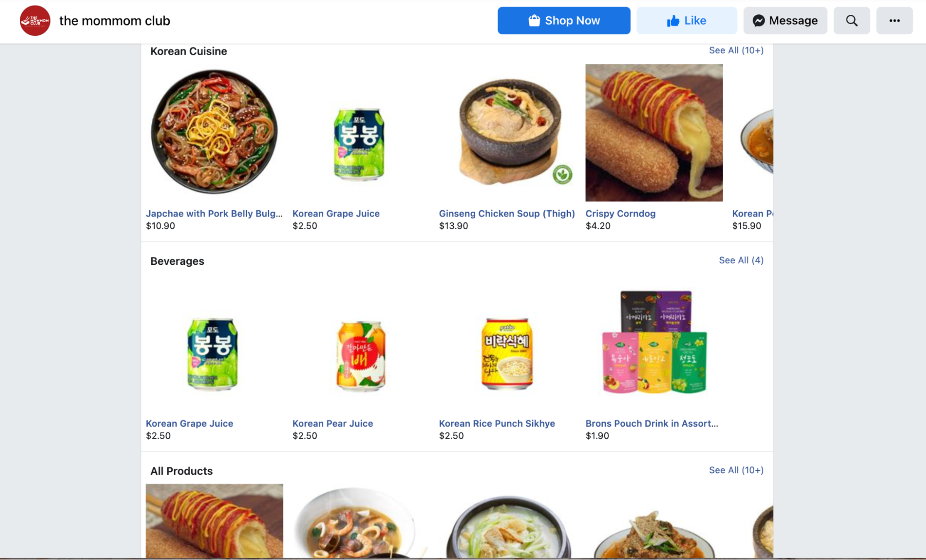Open Brons Pouch Drink product page
This screenshot has height=560, width=926.
pos(651,423)
